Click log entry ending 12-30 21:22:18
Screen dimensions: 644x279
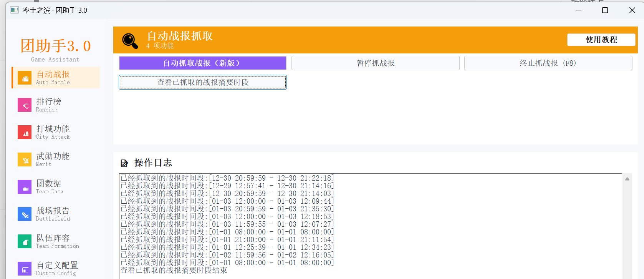[227, 178]
